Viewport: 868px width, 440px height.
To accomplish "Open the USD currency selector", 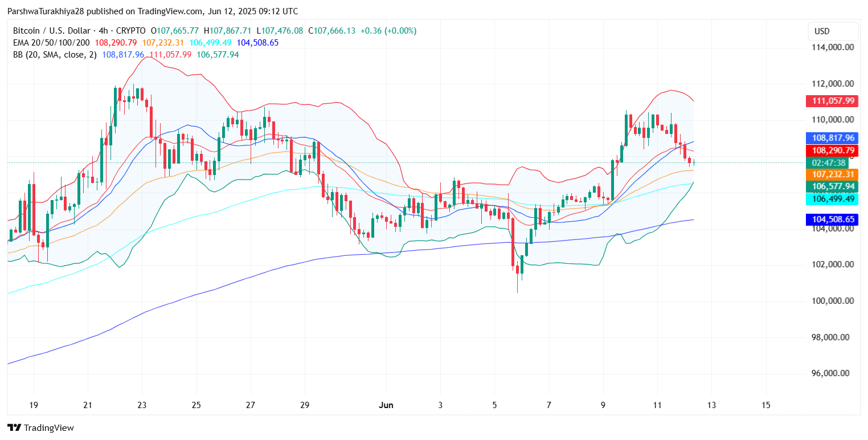I will [833, 31].
